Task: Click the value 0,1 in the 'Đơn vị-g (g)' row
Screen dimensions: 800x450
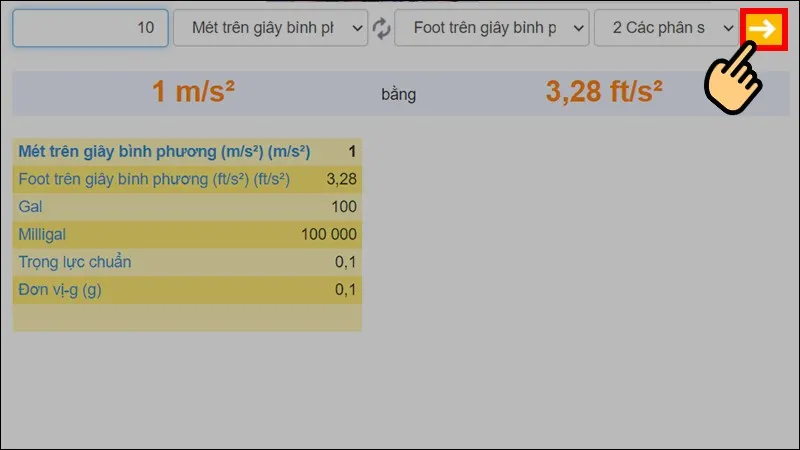Action: [345, 290]
